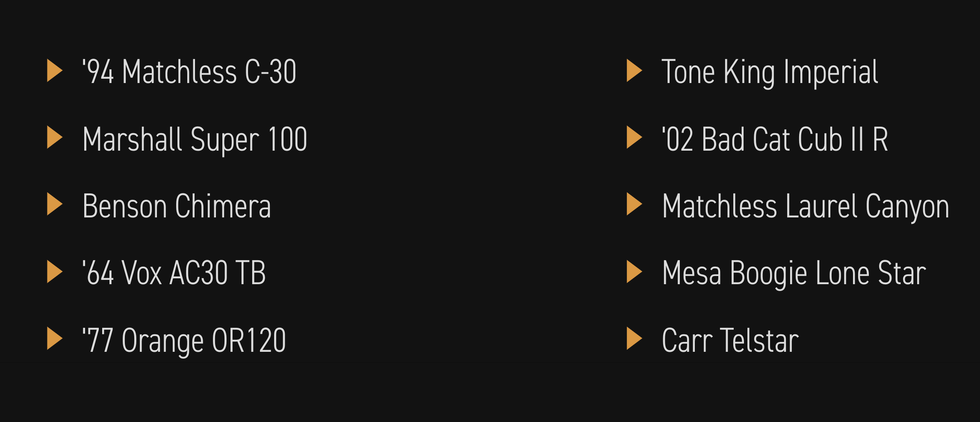The width and height of the screenshot is (980, 422).
Task: Click the triangle icon next to Benson Chimera
Action: [x=55, y=204]
